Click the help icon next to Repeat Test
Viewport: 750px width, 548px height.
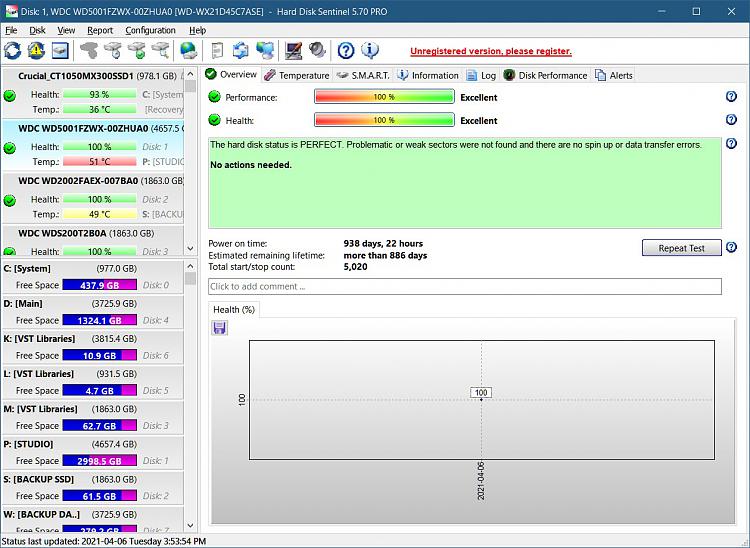click(x=731, y=247)
